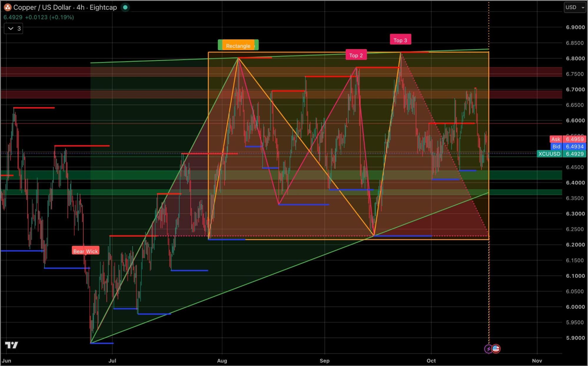Click the TradingView logo
588x366 pixels.
(x=12, y=345)
